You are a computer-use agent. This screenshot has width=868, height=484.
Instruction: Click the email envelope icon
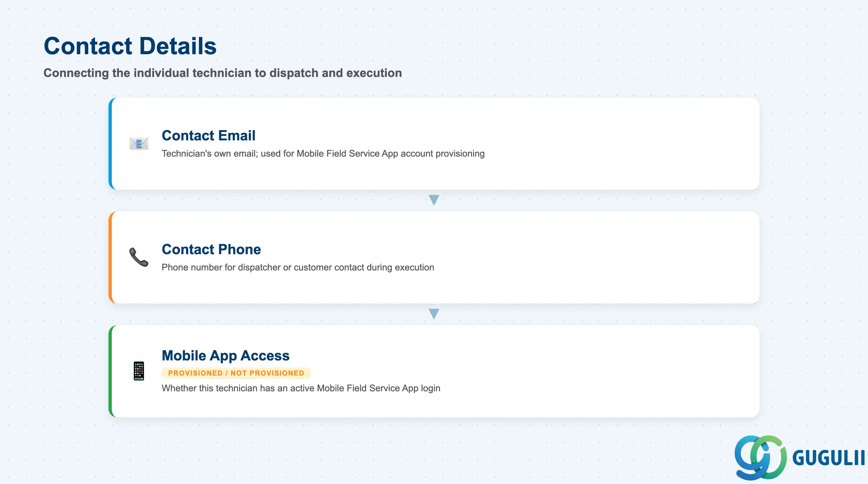[139, 144]
